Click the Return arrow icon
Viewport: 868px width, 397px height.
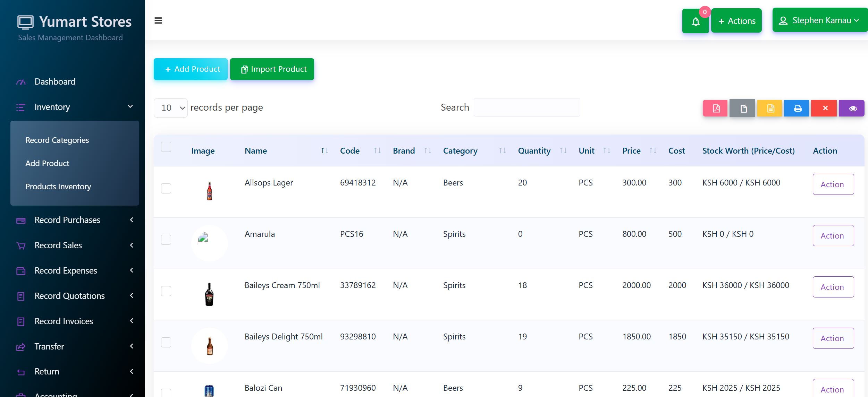coord(21,372)
